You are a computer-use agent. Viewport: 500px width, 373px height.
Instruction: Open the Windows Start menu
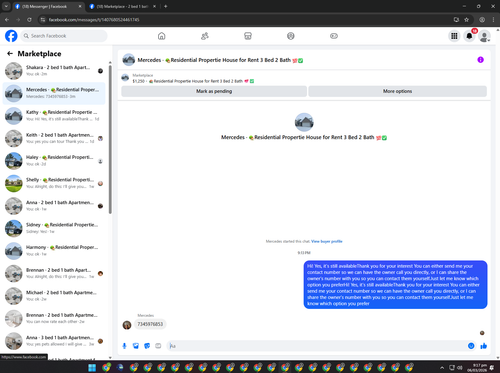[x=92, y=367]
